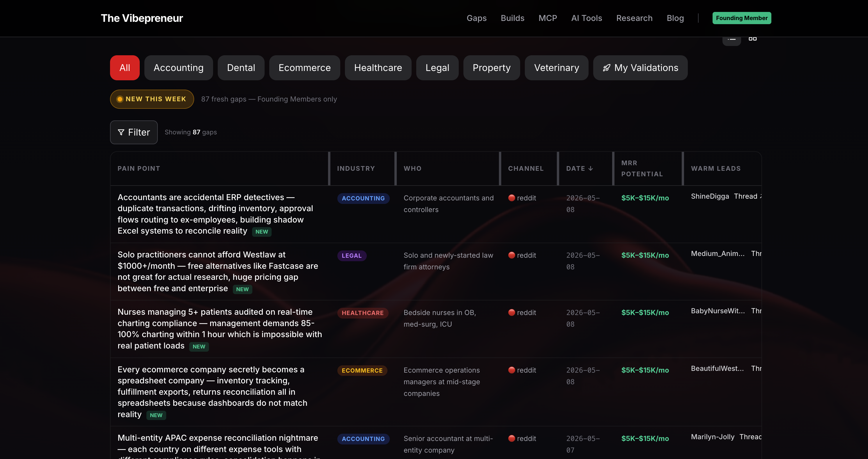Image resolution: width=868 pixels, height=459 pixels.
Task: Open the ShineDigga warm lead
Action: pos(710,196)
